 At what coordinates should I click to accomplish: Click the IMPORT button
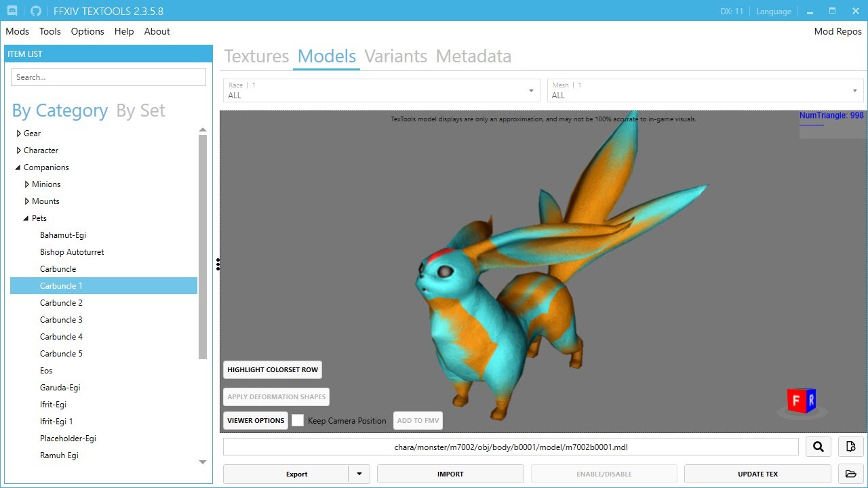pyautogui.click(x=450, y=474)
